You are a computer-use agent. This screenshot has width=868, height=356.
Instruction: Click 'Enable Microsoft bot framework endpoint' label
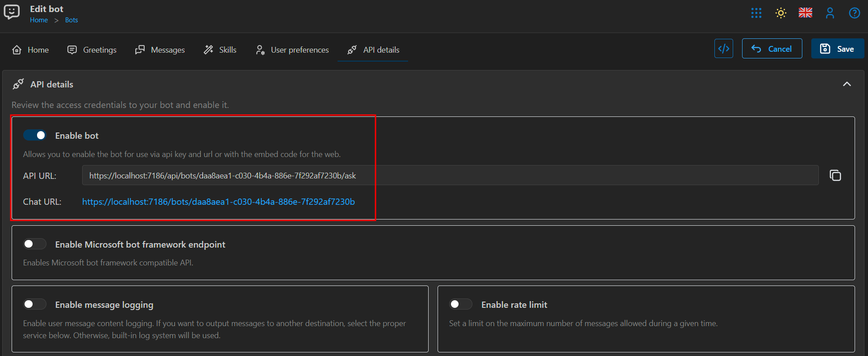140,244
